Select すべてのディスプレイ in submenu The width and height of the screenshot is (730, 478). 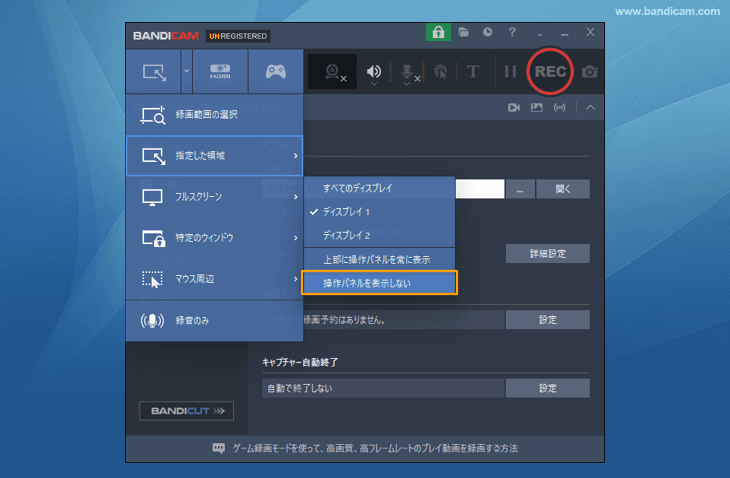379,188
